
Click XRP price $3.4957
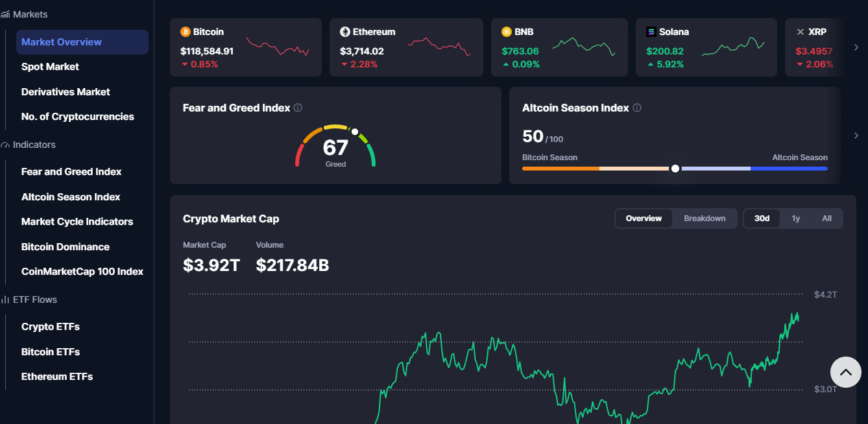click(814, 51)
